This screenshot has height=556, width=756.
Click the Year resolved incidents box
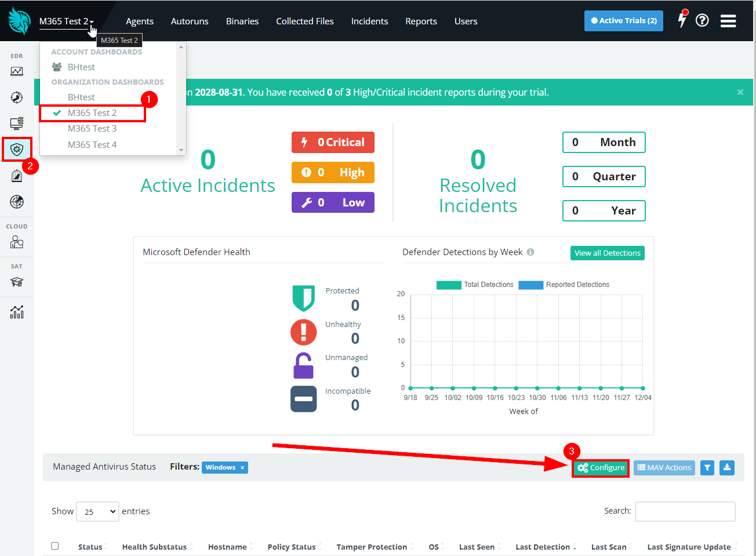tap(604, 211)
